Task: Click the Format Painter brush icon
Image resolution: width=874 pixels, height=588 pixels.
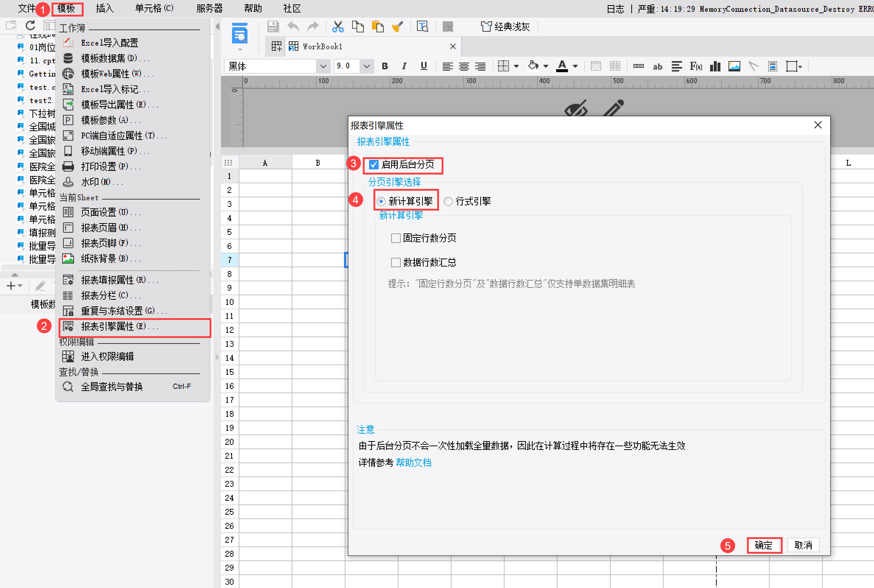Action: coord(397,27)
